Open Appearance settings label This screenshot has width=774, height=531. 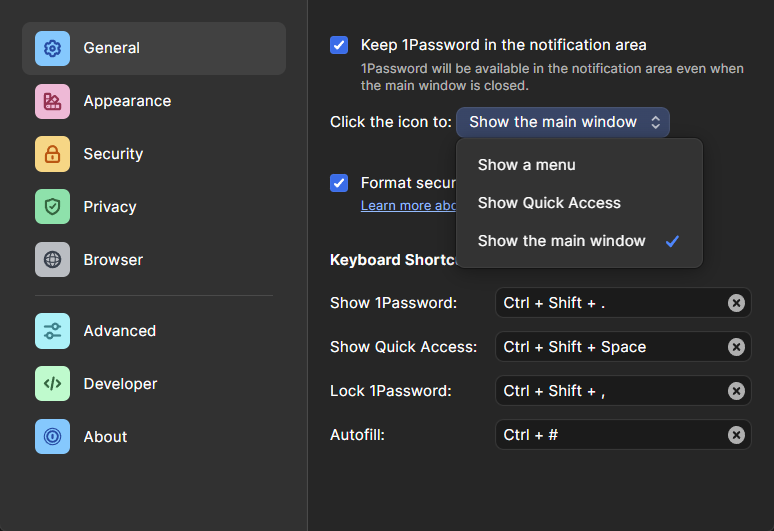point(127,101)
